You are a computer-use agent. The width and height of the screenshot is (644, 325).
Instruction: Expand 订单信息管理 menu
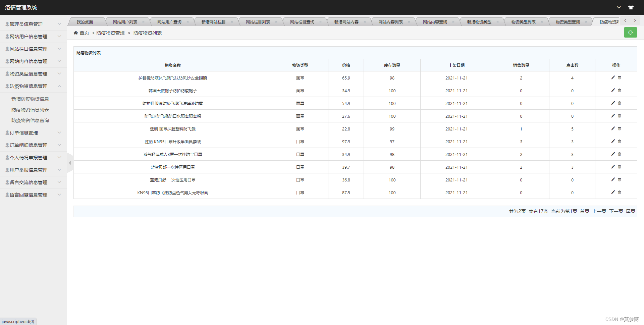pos(33,133)
